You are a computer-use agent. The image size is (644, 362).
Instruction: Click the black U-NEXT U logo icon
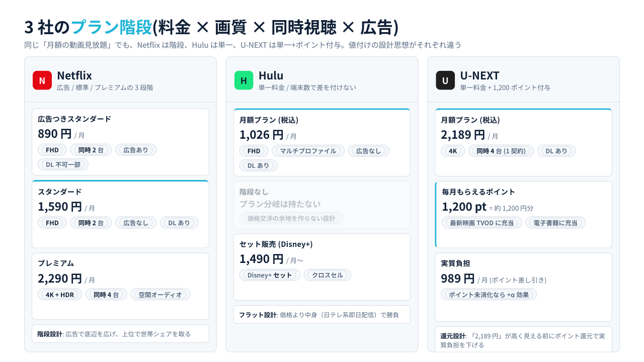(x=445, y=80)
